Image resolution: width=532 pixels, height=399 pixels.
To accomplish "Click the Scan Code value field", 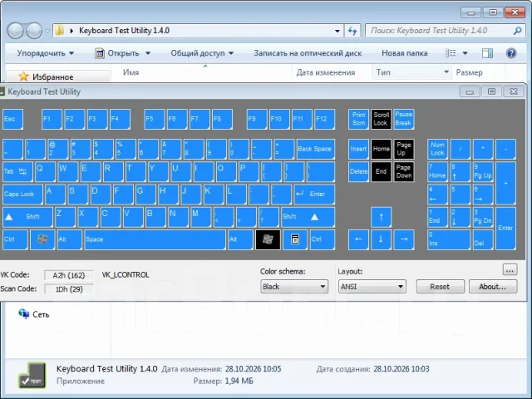I will [69, 289].
